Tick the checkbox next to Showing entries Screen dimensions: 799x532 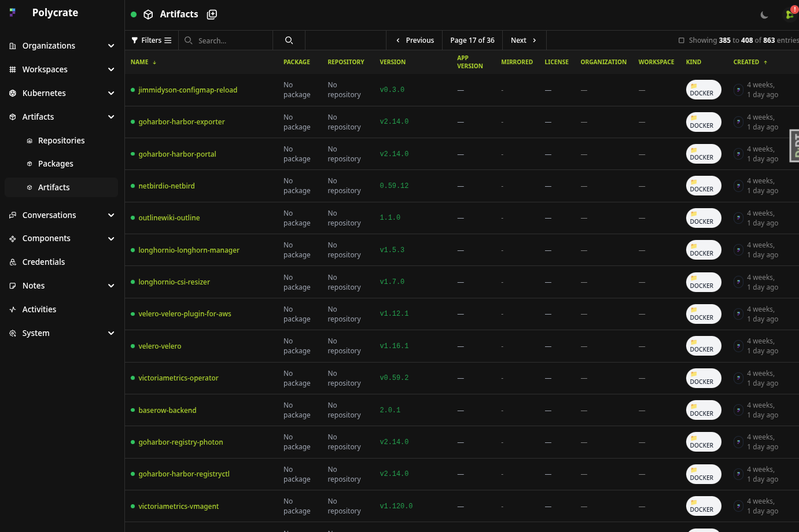[x=681, y=40]
